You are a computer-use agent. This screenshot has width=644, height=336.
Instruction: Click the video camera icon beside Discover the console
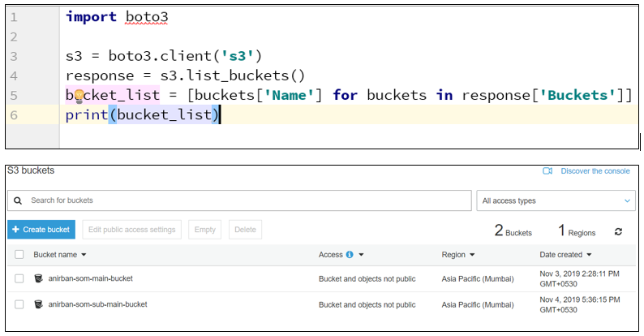(547, 171)
